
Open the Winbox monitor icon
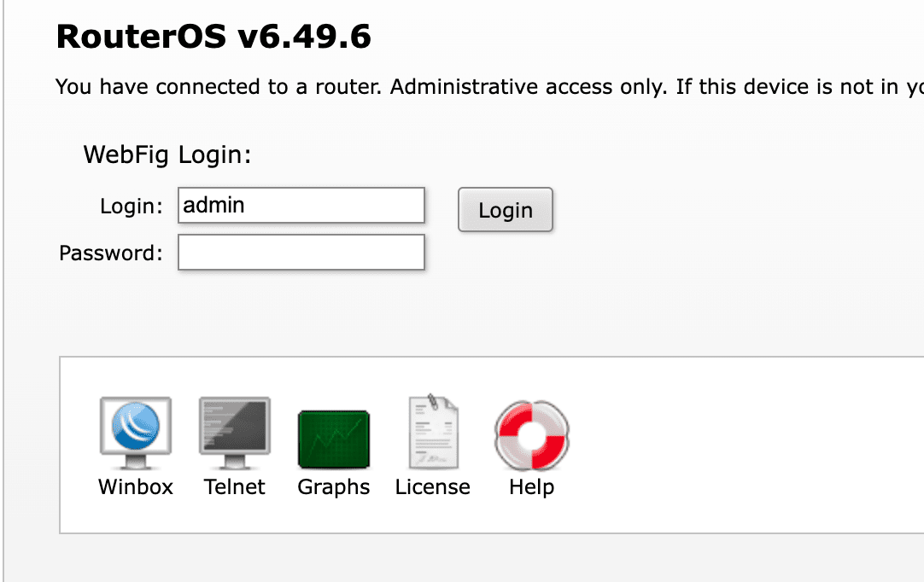coord(136,433)
